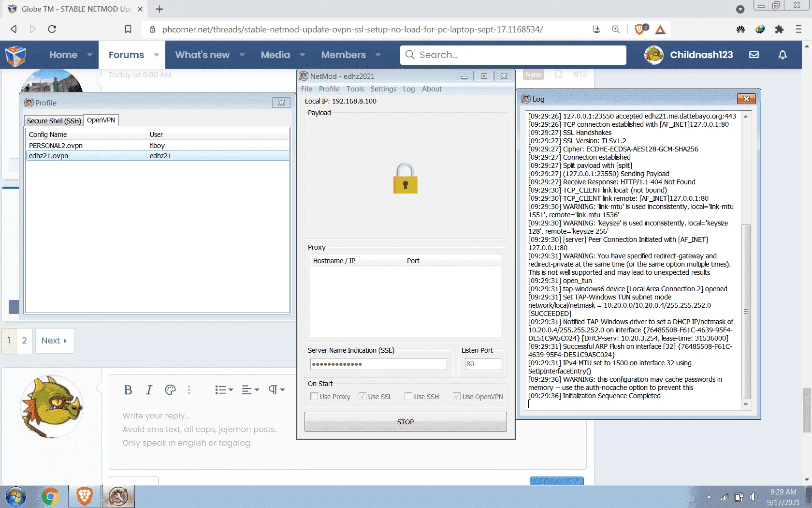Toggle the Use OpenVPN checkbox
Screen dimensions: 812x508
point(456,397)
